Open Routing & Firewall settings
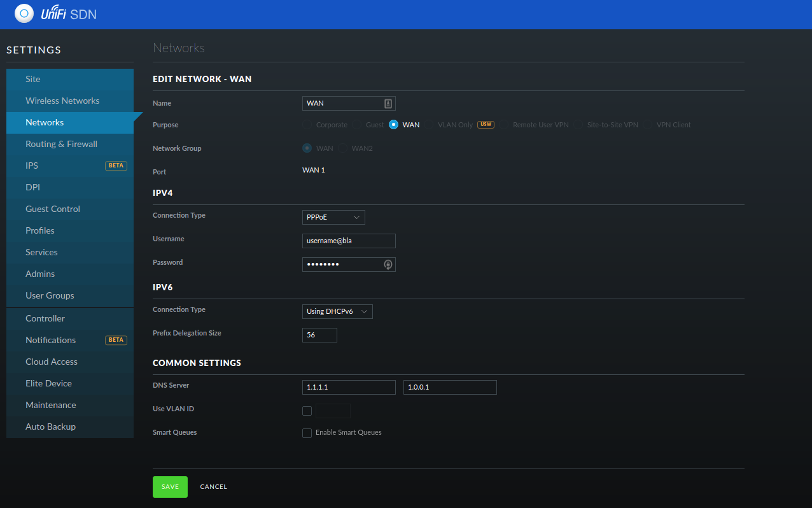The height and width of the screenshot is (508, 812). coord(61,144)
